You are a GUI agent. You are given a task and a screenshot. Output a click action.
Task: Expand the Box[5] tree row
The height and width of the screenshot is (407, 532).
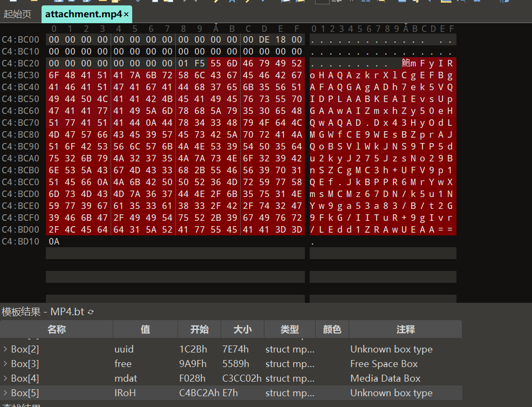[x=5, y=393]
